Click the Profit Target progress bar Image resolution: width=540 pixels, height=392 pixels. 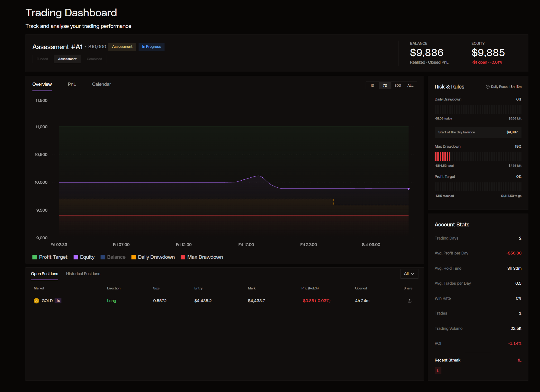pyautogui.click(x=478, y=187)
